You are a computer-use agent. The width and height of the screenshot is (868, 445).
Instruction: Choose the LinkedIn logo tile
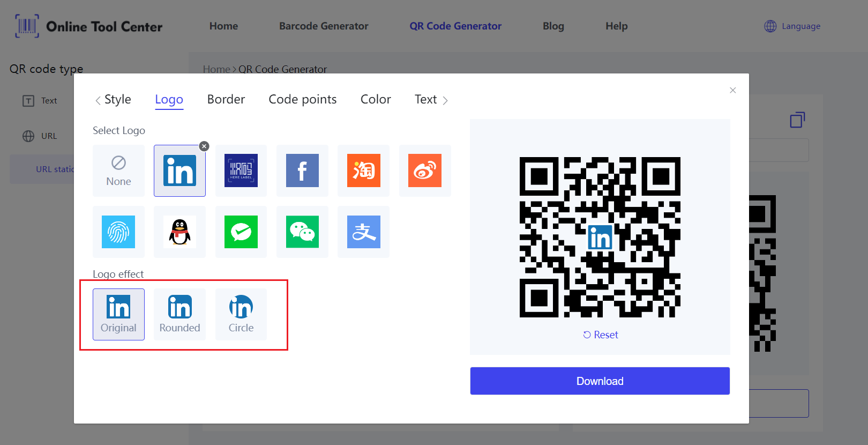coord(179,170)
